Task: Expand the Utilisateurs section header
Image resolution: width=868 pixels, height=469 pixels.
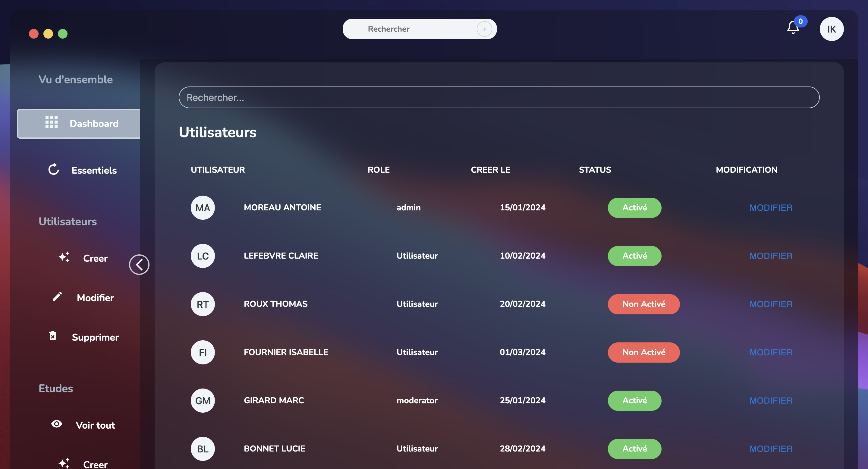Action: tap(68, 221)
